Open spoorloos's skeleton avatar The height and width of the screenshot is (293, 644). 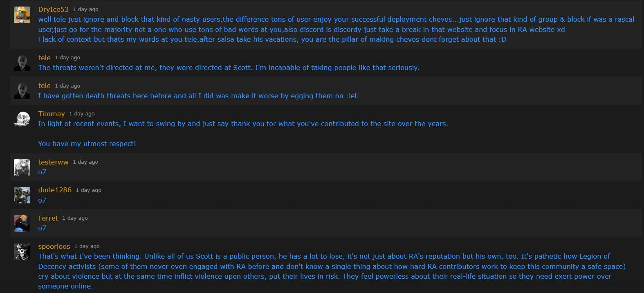point(22,252)
